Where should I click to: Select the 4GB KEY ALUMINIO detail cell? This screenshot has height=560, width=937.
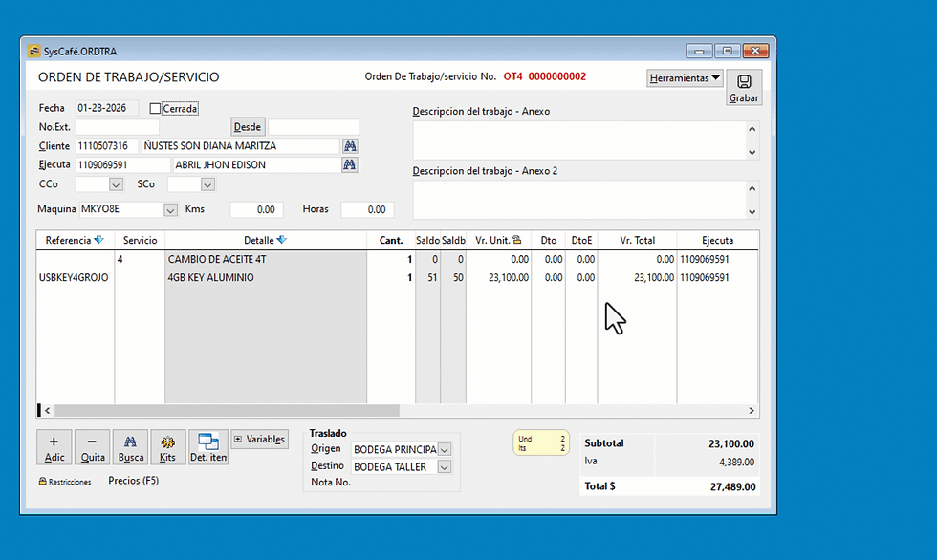266,278
